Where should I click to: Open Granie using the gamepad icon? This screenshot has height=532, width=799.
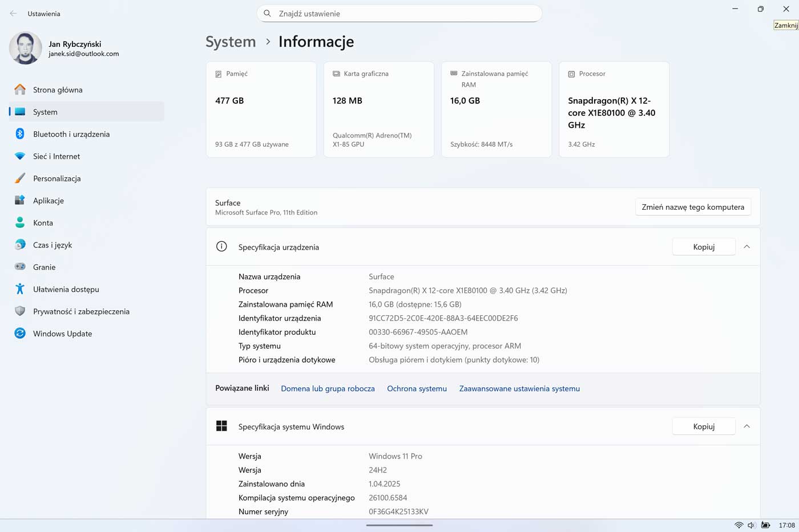pos(20,267)
